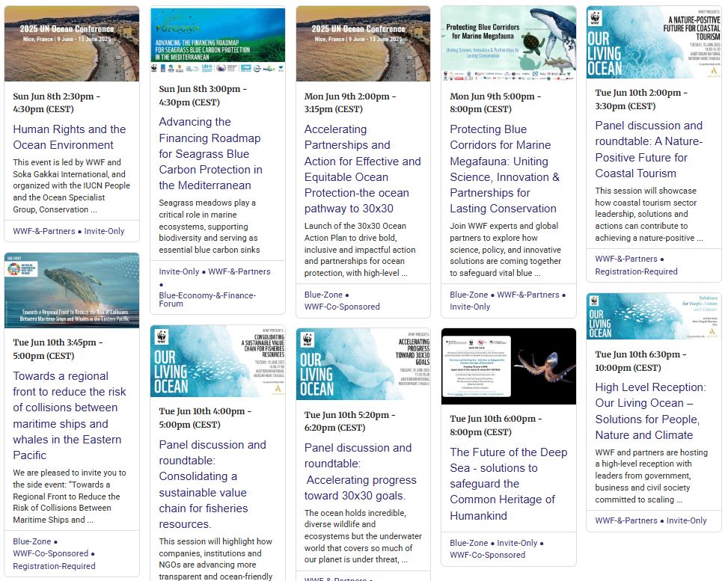Click the Sun Jun 8th 2:30pm date text
Screen dimensions: 728x581
[x=57, y=102]
